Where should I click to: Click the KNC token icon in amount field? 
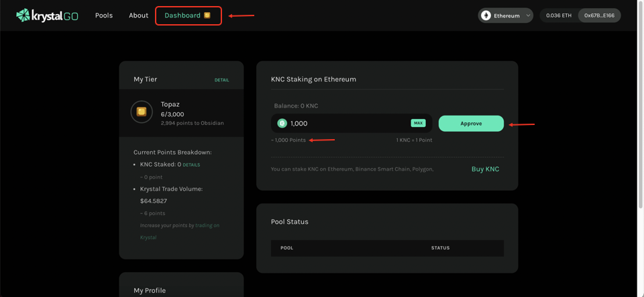(x=282, y=124)
